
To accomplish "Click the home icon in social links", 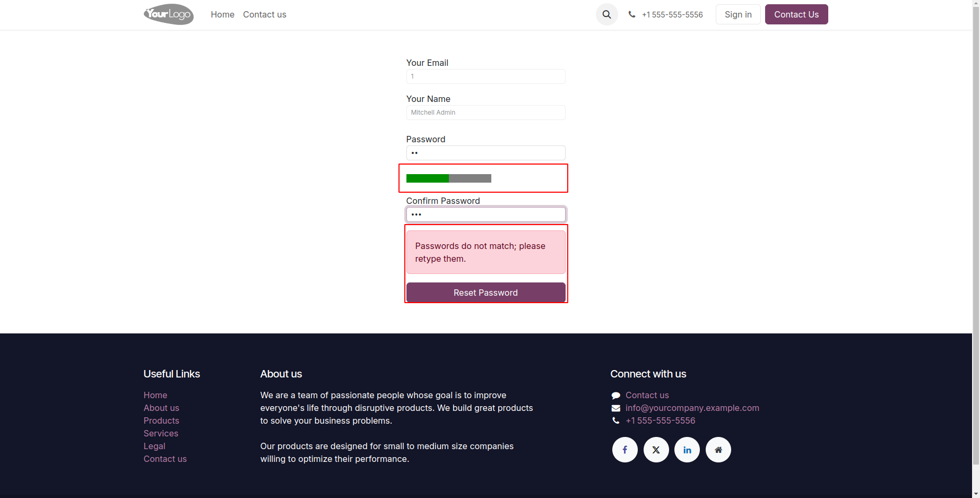I will point(718,450).
